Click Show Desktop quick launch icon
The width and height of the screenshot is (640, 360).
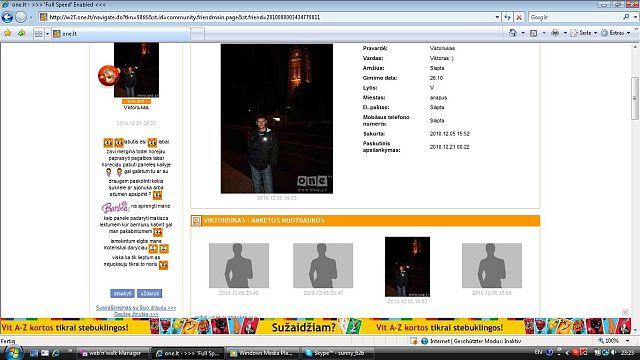pos(34,353)
